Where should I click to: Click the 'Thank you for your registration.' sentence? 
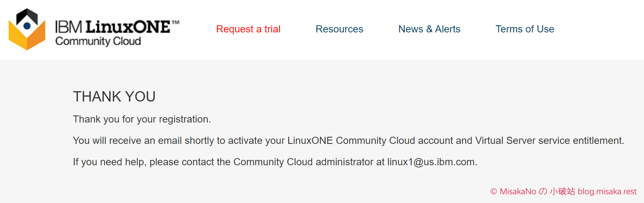[142, 119]
